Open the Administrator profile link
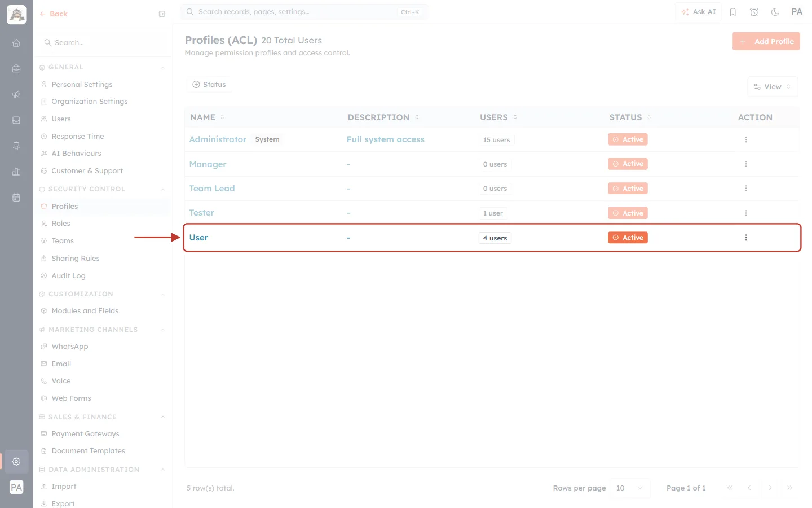 click(218, 139)
